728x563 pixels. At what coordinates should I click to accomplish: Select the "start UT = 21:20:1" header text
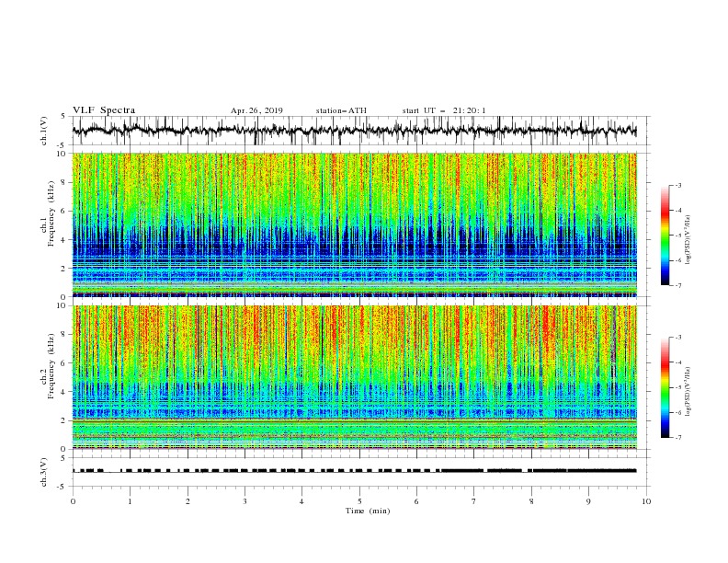[x=444, y=110]
